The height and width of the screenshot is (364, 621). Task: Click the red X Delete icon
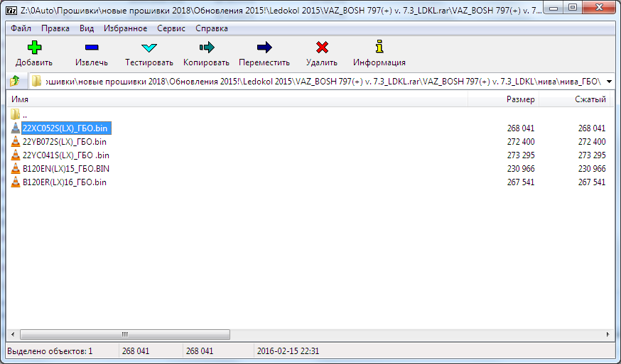coord(322,48)
